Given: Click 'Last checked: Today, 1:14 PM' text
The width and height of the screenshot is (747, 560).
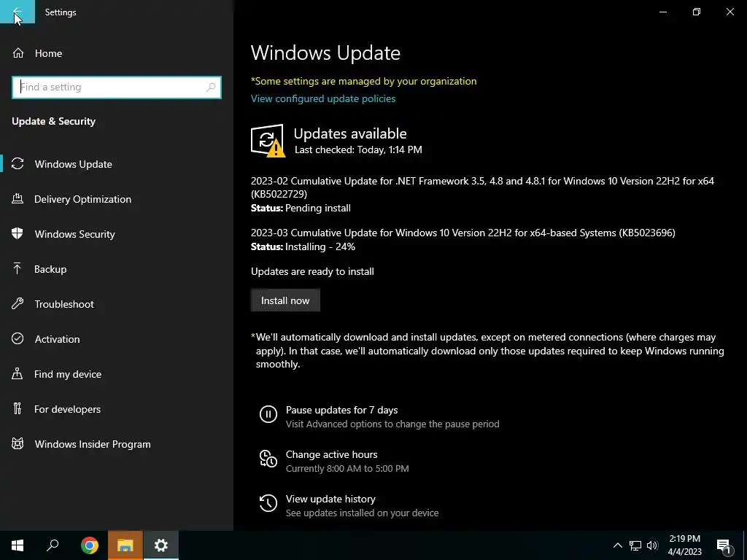Looking at the screenshot, I should pos(358,149).
